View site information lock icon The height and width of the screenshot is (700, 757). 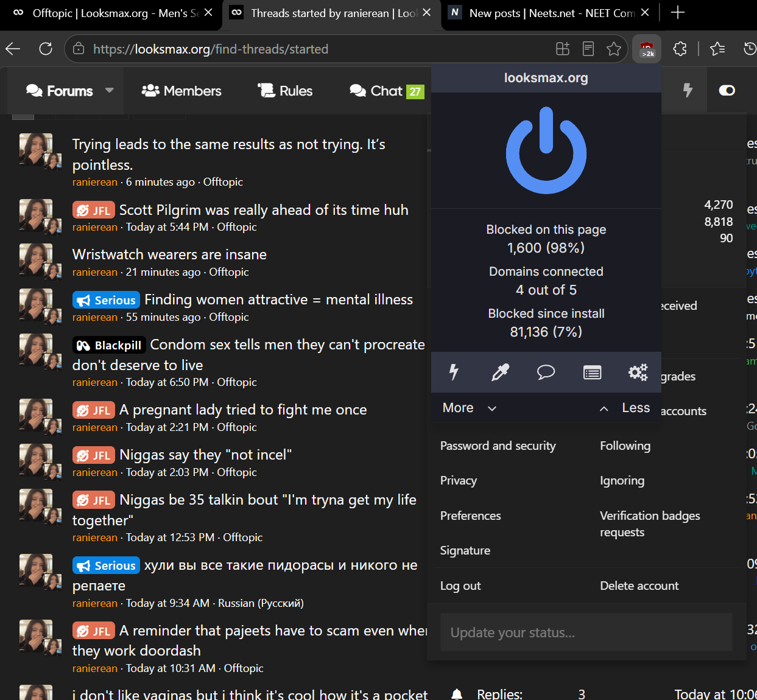pyautogui.click(x=79, y=49)
